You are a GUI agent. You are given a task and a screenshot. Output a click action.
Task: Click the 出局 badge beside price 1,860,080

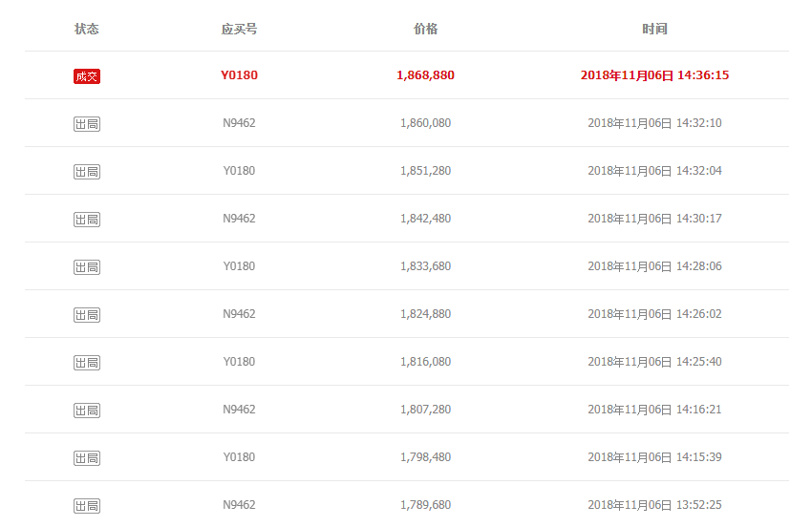pyautogui.click(x=87, y=124)
